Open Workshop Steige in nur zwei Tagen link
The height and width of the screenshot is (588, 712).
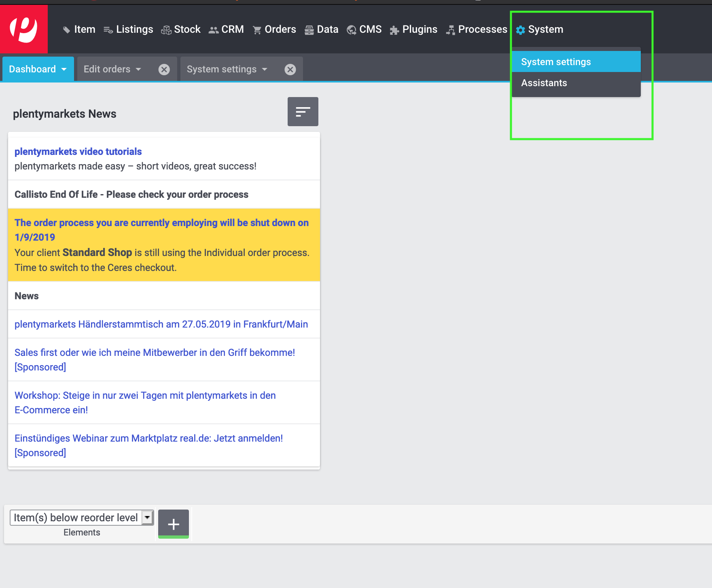(x=145, y=403)
